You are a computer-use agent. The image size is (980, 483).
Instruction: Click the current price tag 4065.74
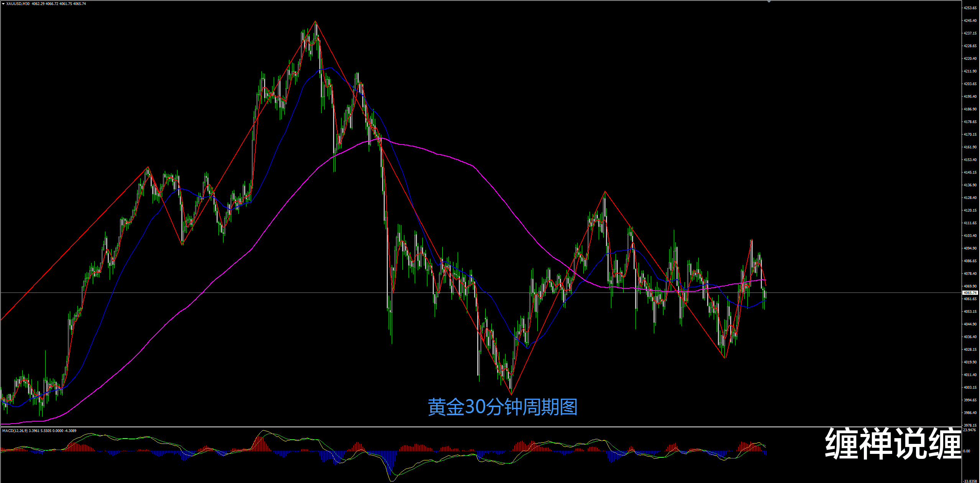pos(970,292)
